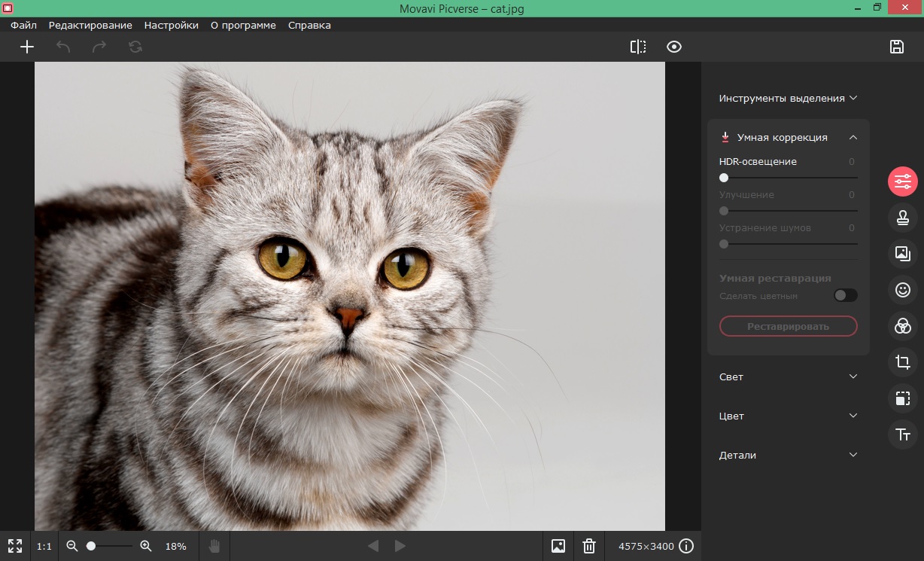Show image info icon
The width and height of the screenshot is (924, 561).
pos(686,546)
